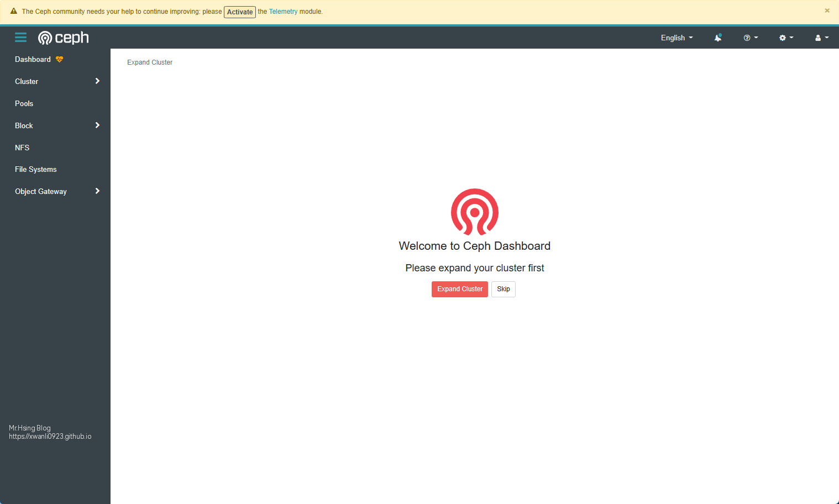This screenshot has height=504, width=839.
Task: Open File Systems in the sidebar
Action: (x=35, y=169)
